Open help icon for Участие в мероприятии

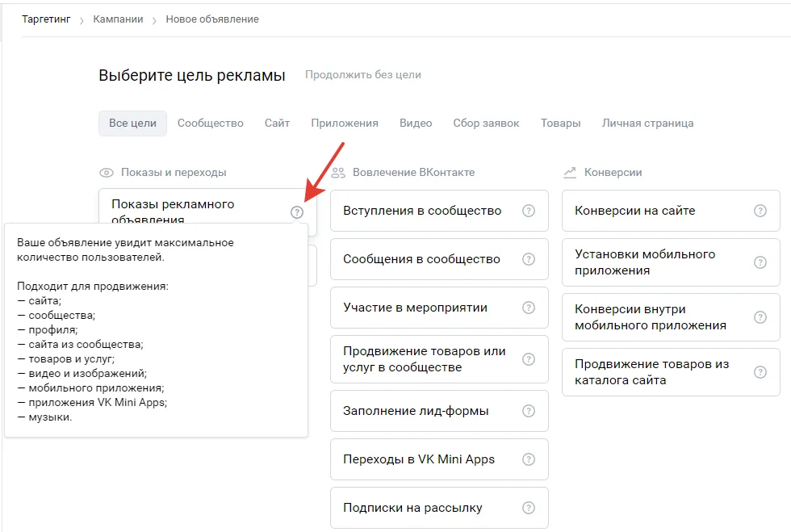[528, 308]
